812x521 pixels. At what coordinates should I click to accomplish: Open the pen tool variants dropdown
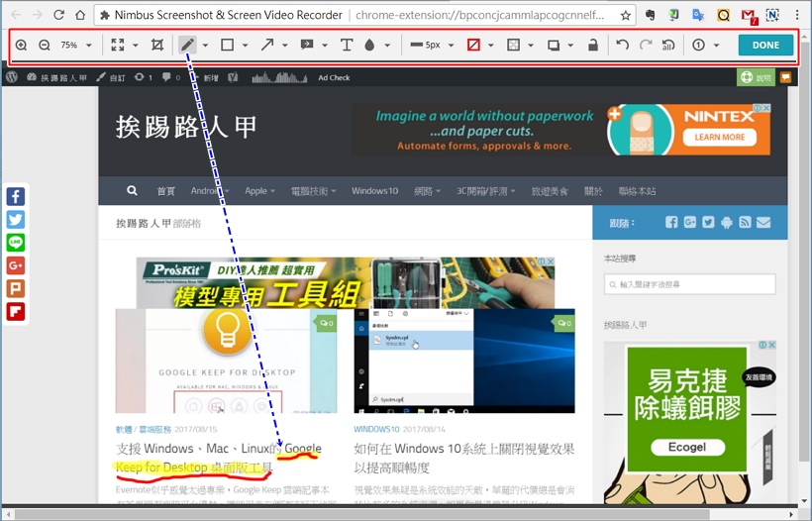206,45
